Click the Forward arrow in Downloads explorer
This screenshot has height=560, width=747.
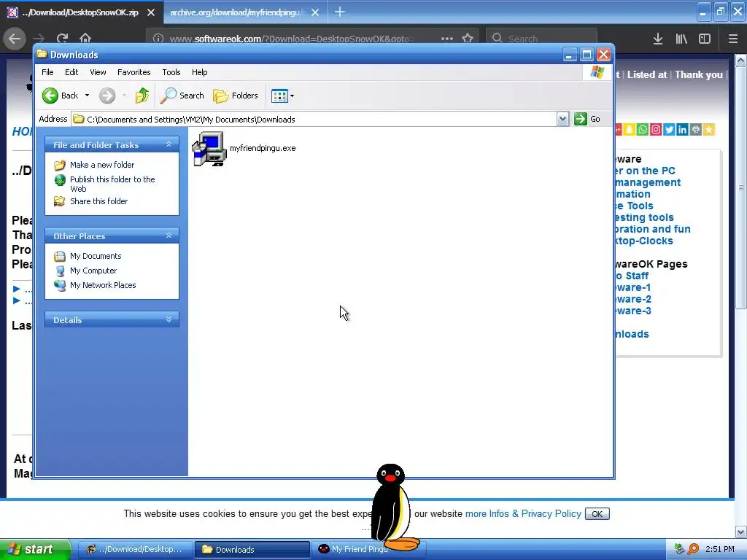pos(107,96)
